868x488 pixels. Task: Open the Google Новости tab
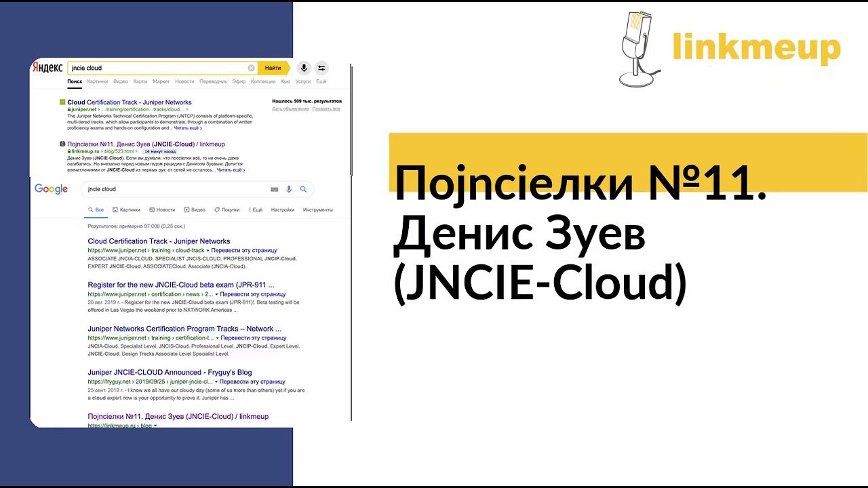pyautogui.click(x=162, y=210)
